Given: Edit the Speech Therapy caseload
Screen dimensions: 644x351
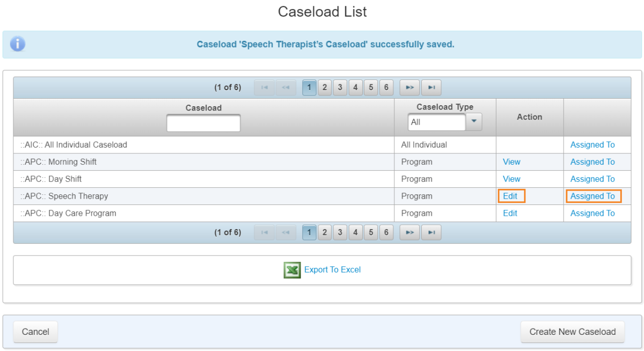Looking at the screenshot, I should click(510, 196).
